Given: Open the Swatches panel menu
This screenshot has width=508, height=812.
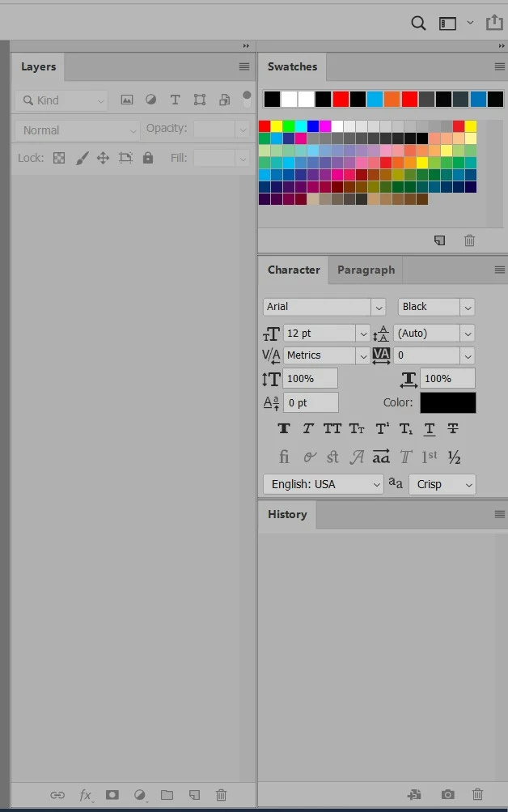Looking at the screenshot, I should click(x=500, y=66).
